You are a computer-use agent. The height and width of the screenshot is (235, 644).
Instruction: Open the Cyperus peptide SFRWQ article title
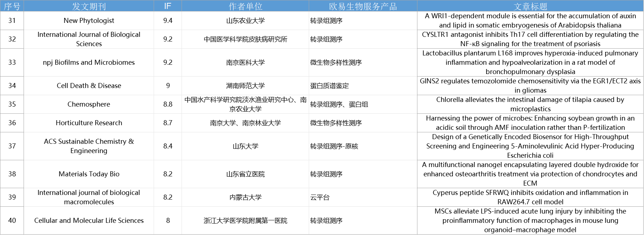[530, 197]
